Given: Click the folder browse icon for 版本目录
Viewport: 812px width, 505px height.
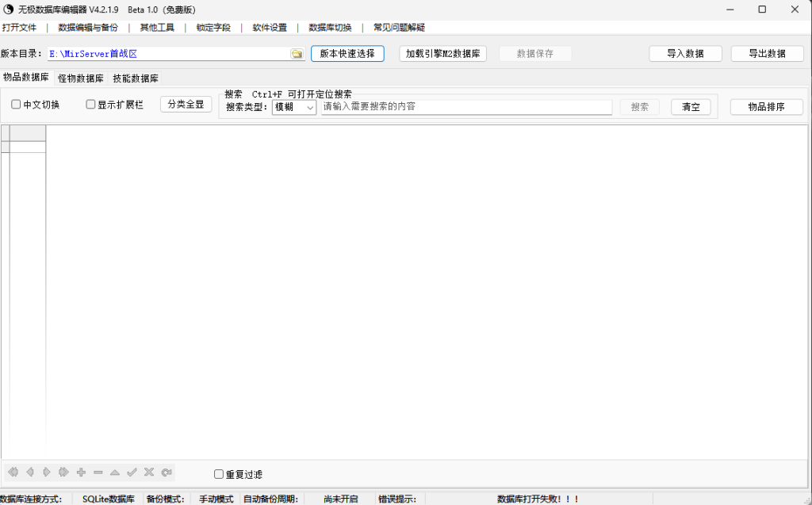Looking at the screenshot, I should click(x=297, y=54).
